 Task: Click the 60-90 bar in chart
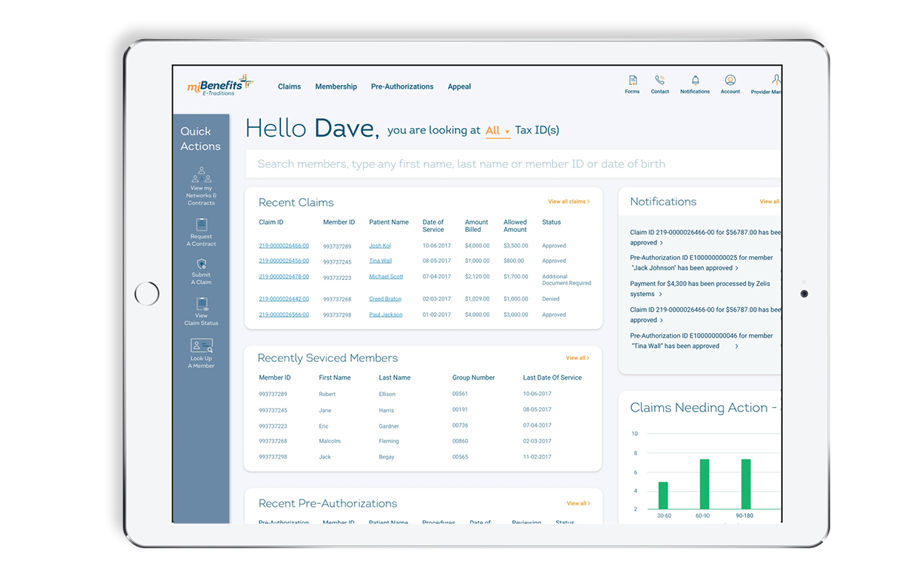tap(704, 484)
